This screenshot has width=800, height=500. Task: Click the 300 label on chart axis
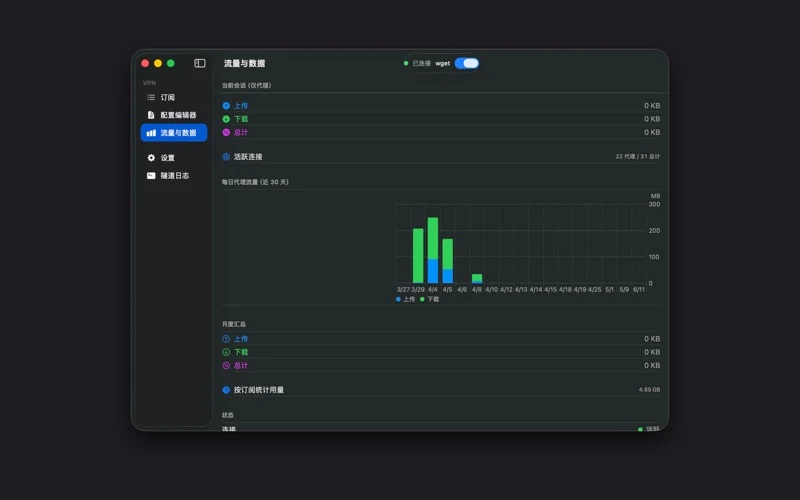(x=654, y=205)
